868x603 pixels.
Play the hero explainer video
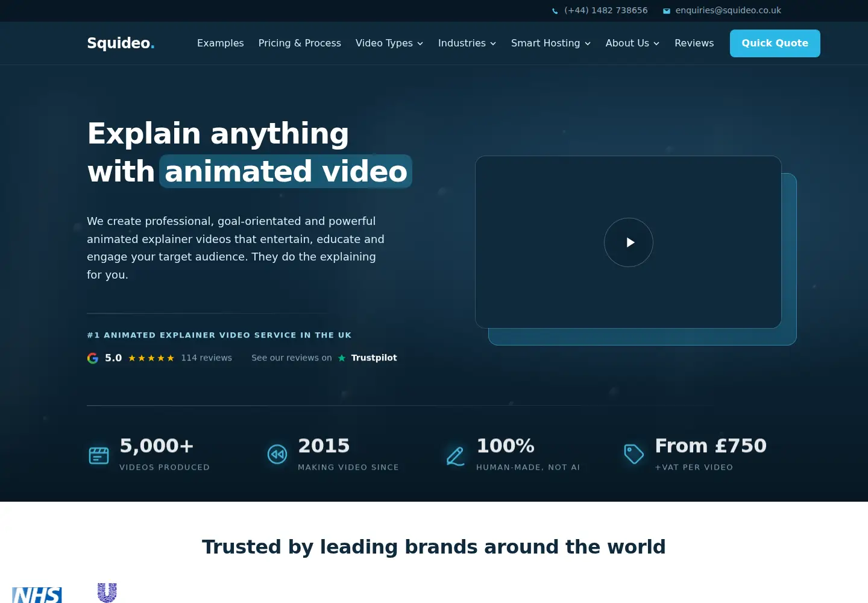[x=629, y=242]
